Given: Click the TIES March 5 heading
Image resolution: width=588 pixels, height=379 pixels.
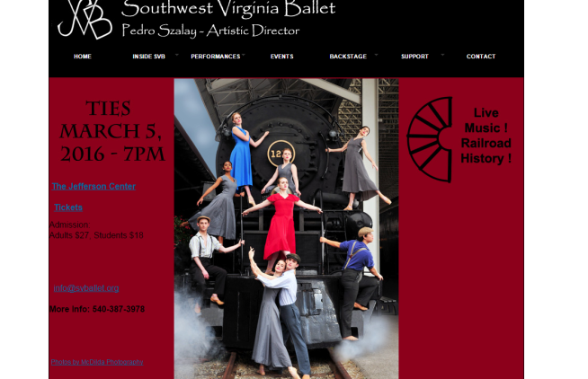Looking at the screenshot, I should [111, 131].
